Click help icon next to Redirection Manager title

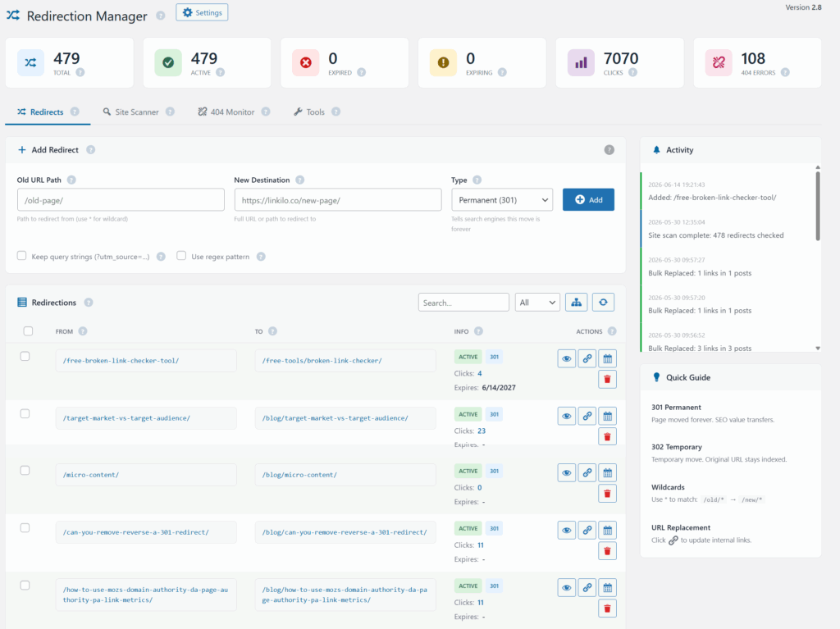coord(161,16)
